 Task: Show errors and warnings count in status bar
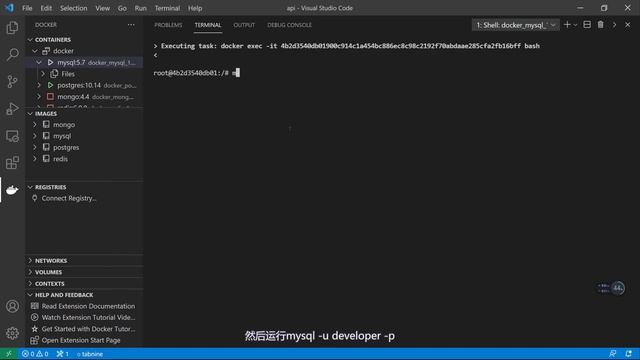pos(35,354)
